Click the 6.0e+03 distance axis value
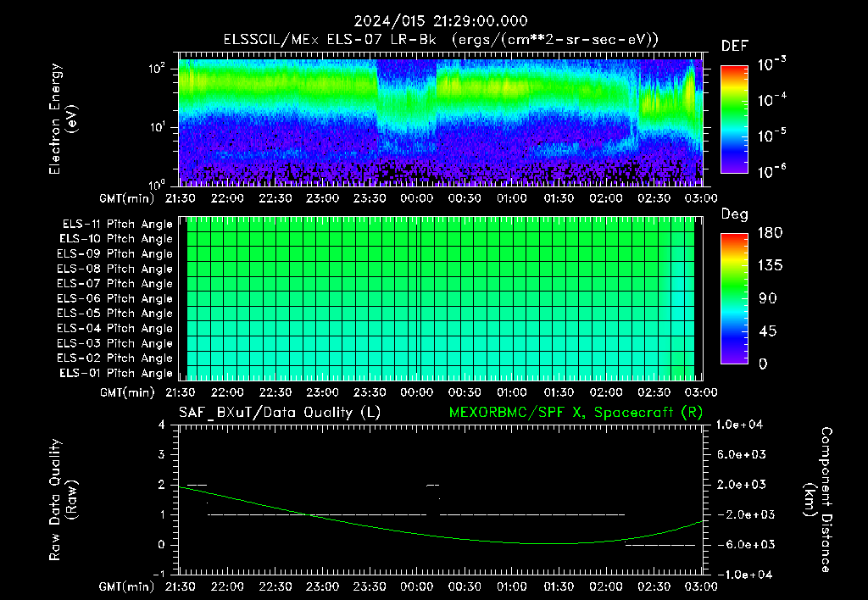 [742, 454]
